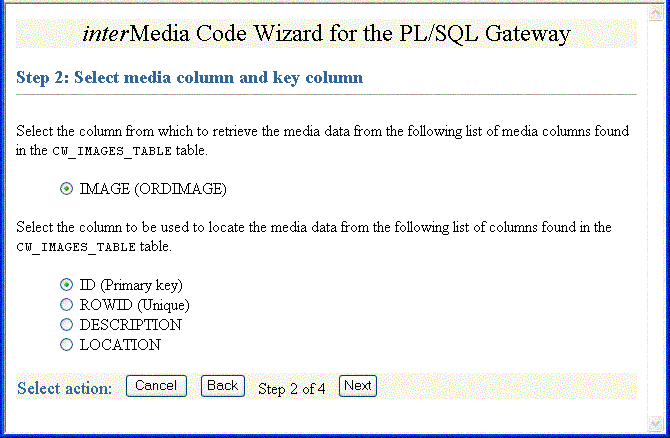670x438 pixels.
Task: Select the ROWID (Unique) radio button
Action: click(x=67, y=305)
